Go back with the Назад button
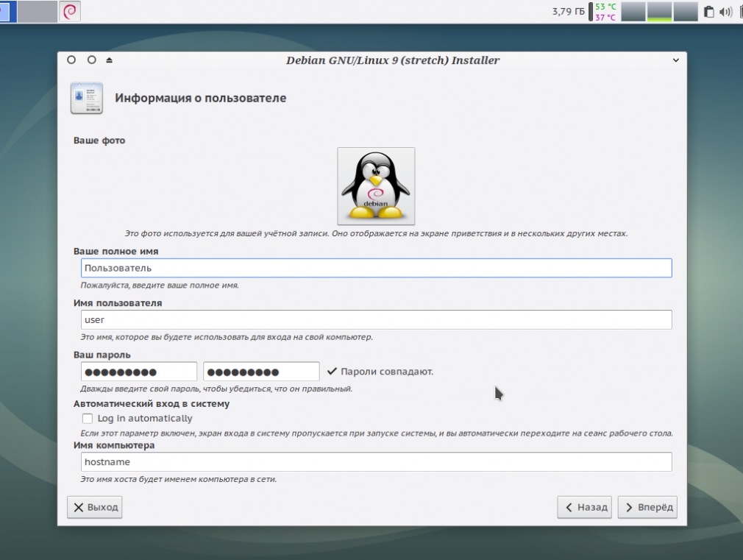 tap(585, 507)
